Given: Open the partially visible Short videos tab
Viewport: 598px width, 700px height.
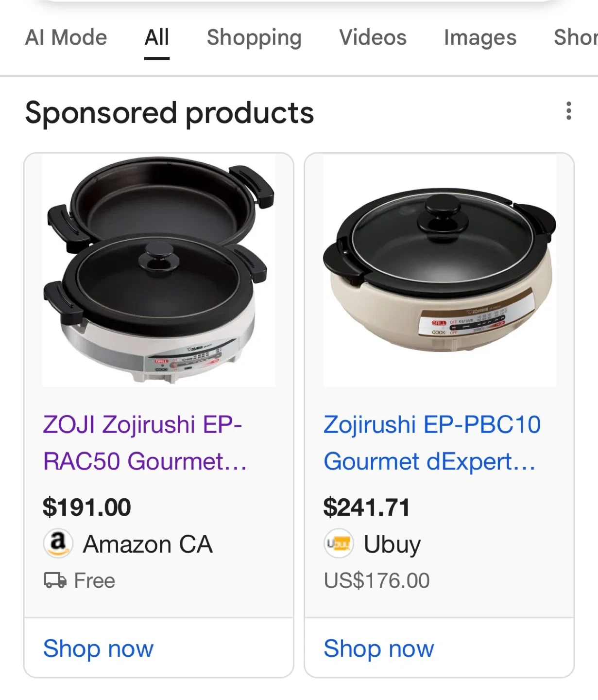Looking at the screenshot, I should click(577, 37).
